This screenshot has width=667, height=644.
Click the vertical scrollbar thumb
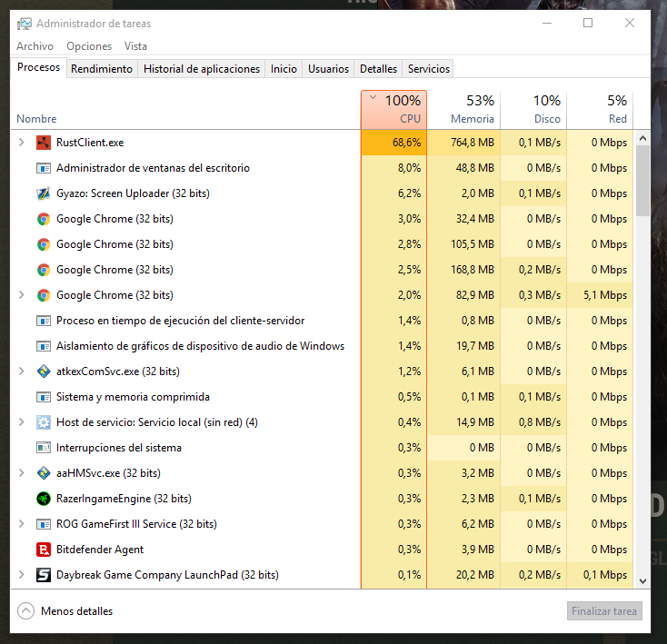click(x=642, y=181)
